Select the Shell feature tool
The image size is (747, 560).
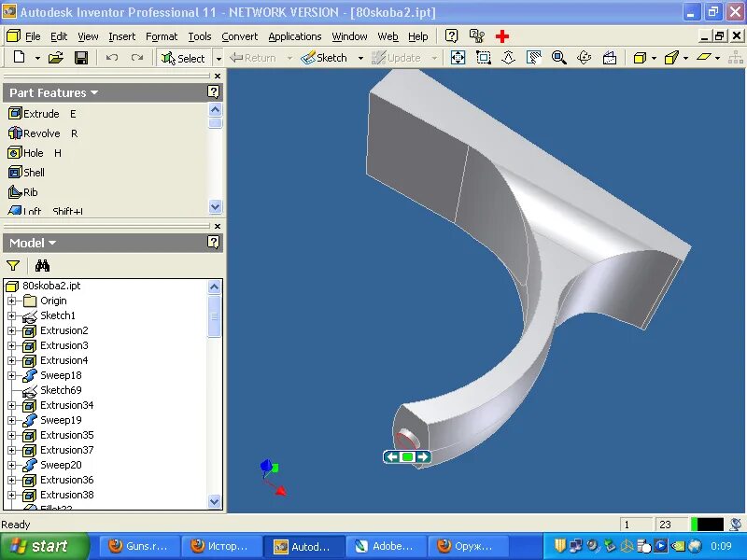pos(27,173)
